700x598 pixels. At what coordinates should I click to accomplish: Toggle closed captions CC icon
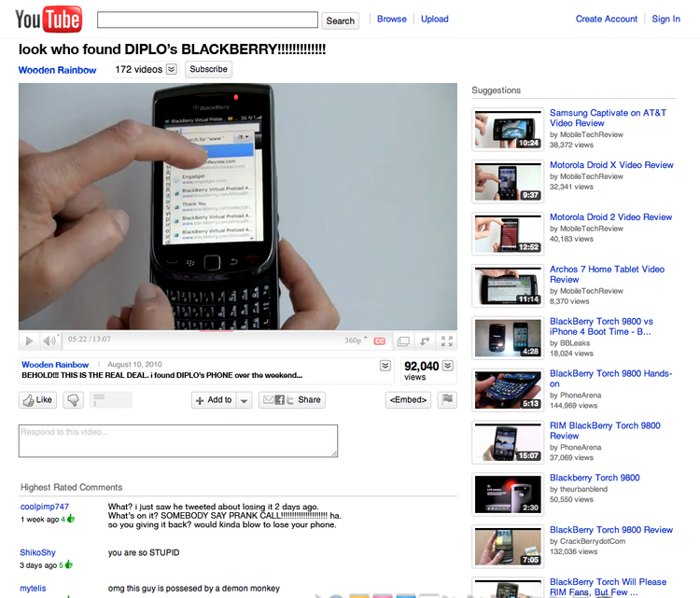click(380, 341)
